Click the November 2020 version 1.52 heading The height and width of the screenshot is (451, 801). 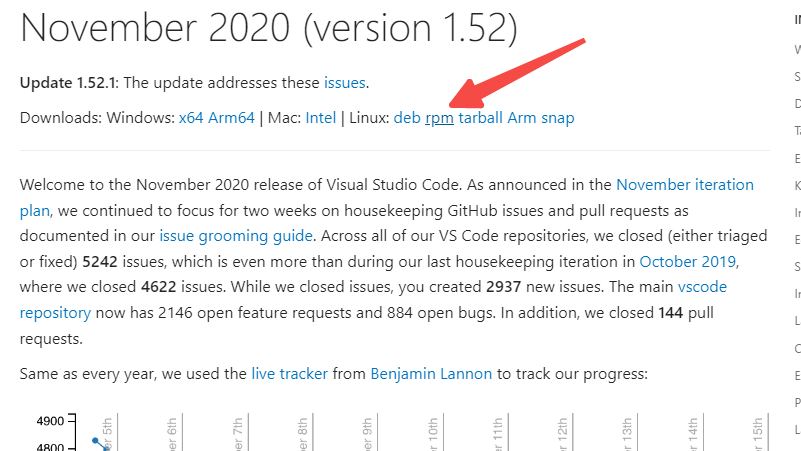pyautogui.click(x=269, y=28)
